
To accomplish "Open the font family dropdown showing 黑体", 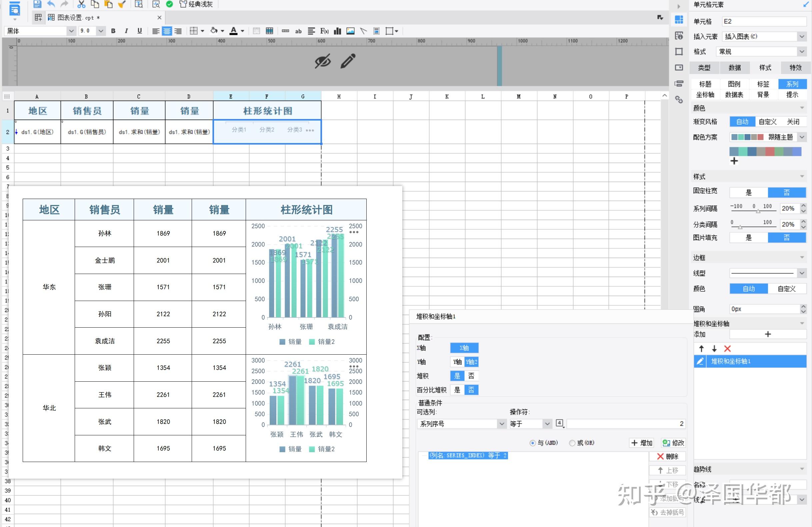I will pyautogui.click(x=71, y=31).
